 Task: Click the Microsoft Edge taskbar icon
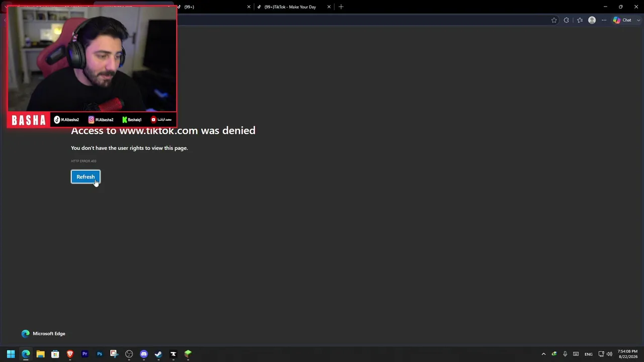[26, 354]
